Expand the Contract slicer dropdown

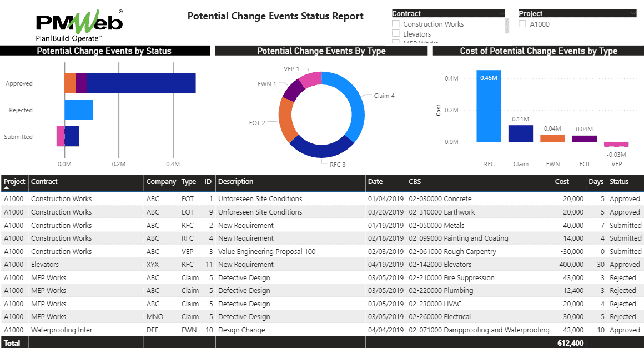pyautogui.click(x=501, y=13)
